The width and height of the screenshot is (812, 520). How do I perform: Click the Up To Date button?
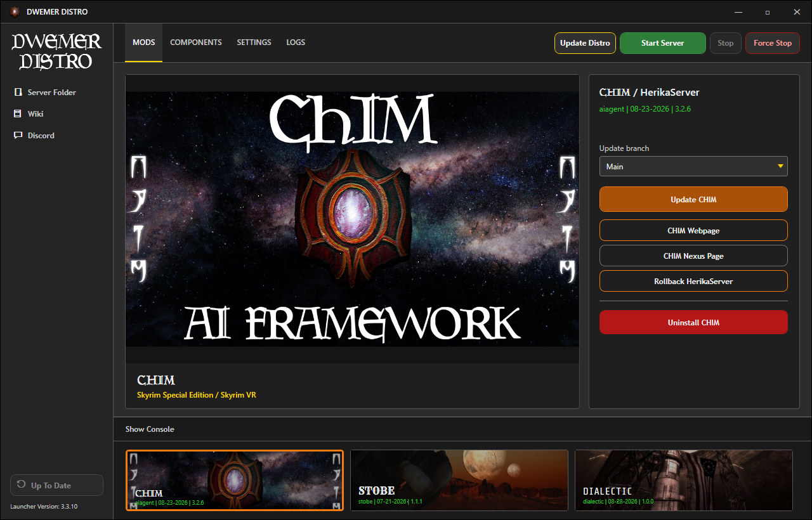(x=56, y=485)
